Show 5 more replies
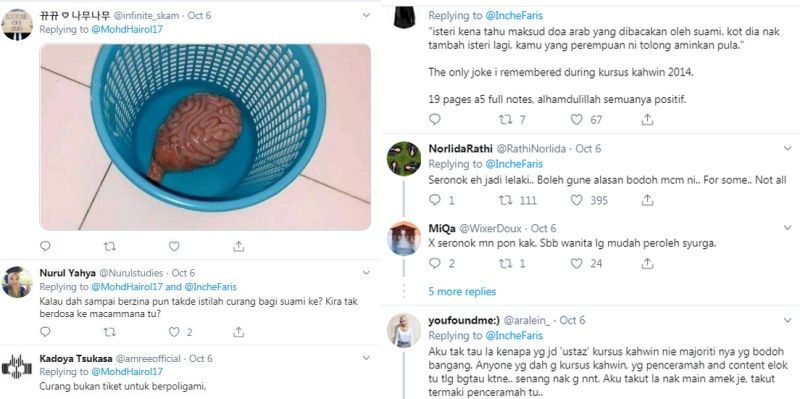This screenshot has height=399, width=800. (x=462, y=291)
